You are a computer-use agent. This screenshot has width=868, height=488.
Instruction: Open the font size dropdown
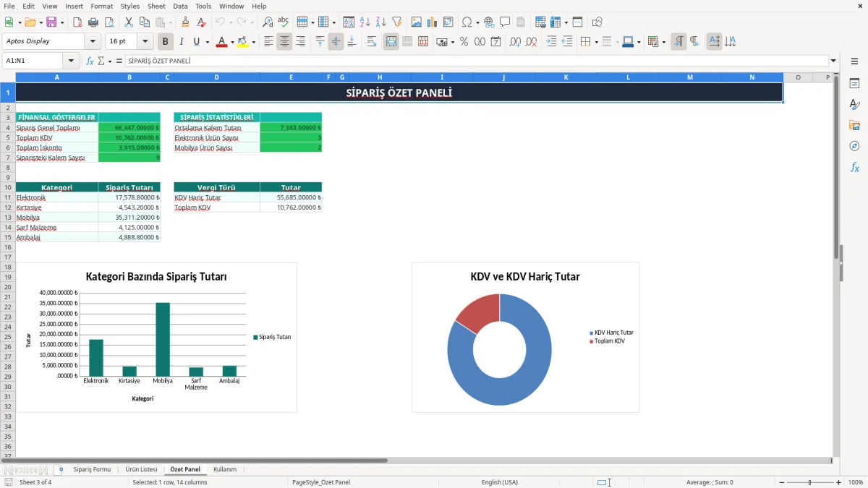pos(145,42)
